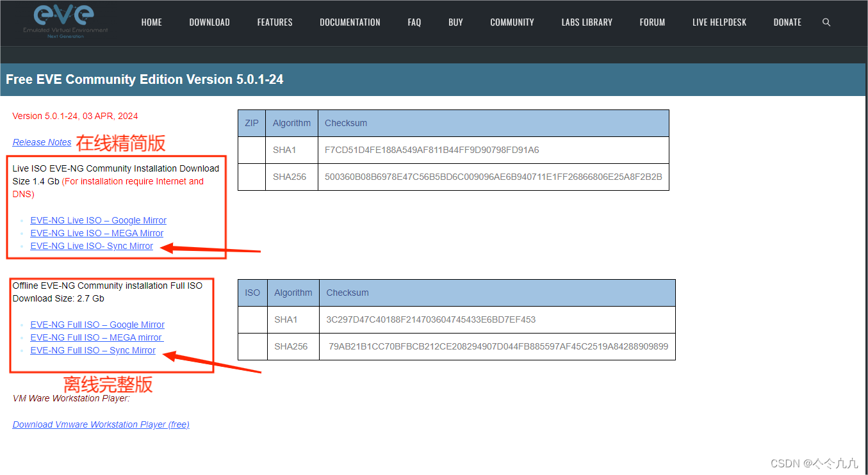Download EVE-NG Full ISO from MEGA mirror
868x475 pixels.
[97, 337]
